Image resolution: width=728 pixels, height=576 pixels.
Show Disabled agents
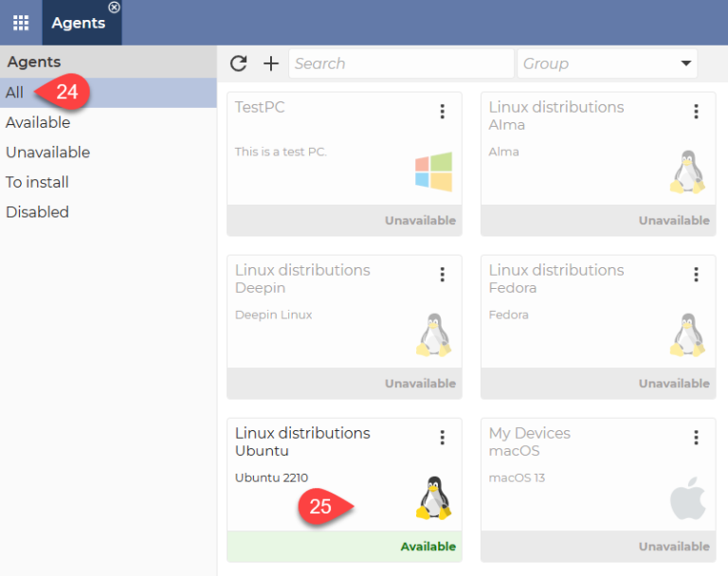coord(108,212)
